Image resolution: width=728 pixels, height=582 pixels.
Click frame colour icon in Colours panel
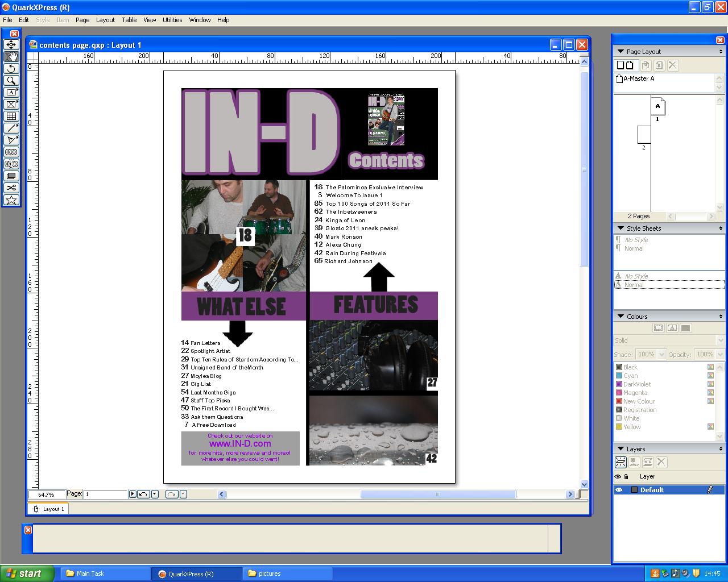(658, 328)
